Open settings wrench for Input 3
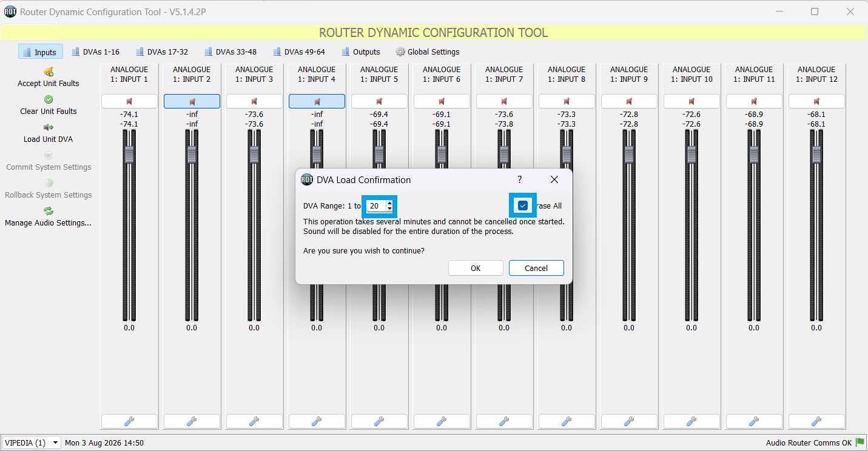The image size is (868, 451). pos(254,421)
